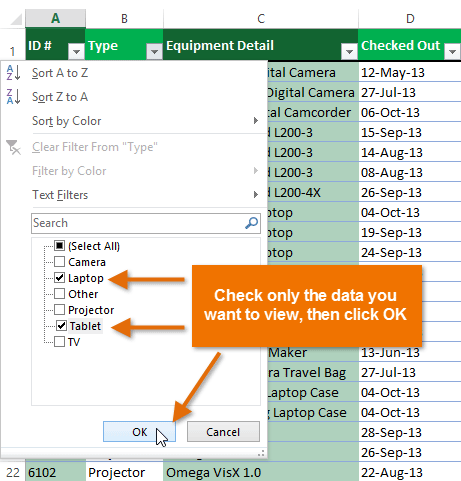
Task: Open the ID # filter dropdown
Action: pos(76,52)
